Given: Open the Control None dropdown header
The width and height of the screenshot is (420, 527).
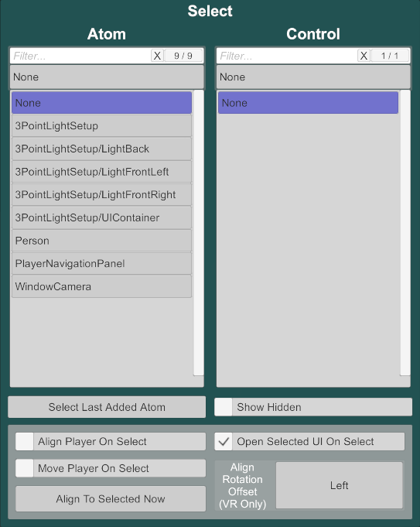Looking at the screenshot, I should coord(313,77).
